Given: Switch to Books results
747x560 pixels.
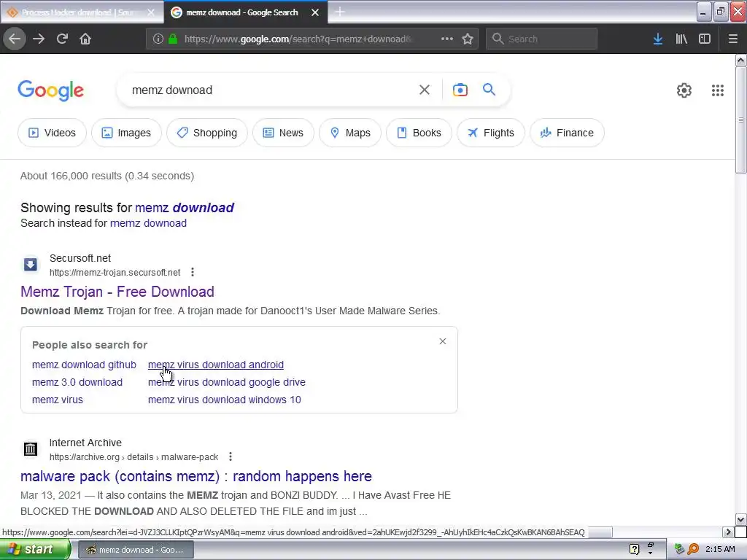Looking at the screenshot, I should [x=419, y=133].
